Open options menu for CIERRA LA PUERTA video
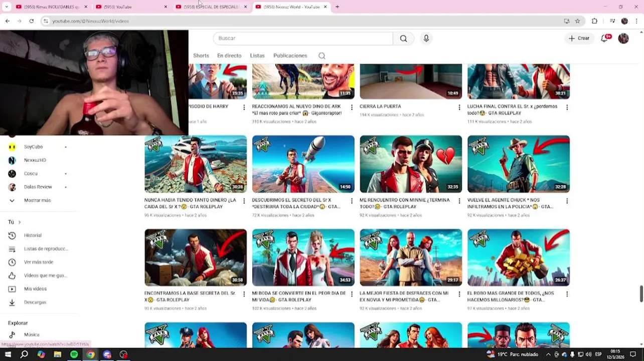Screen dimensions: 644x361 (459, 107)
